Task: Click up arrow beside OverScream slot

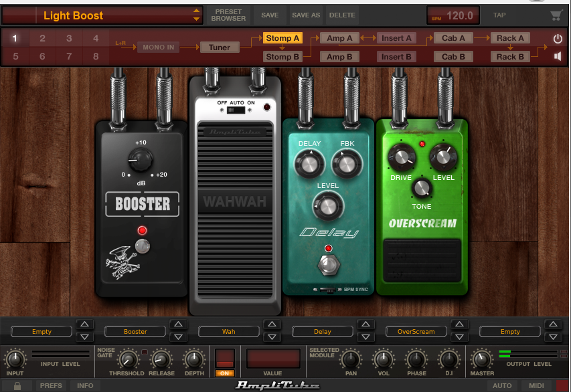Action: [x=459, y=324]
